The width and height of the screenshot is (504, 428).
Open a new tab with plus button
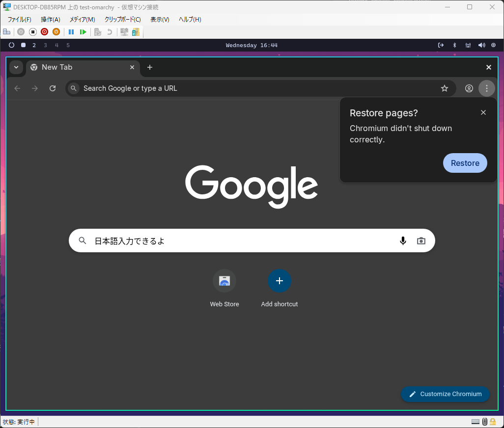[150, 67]
